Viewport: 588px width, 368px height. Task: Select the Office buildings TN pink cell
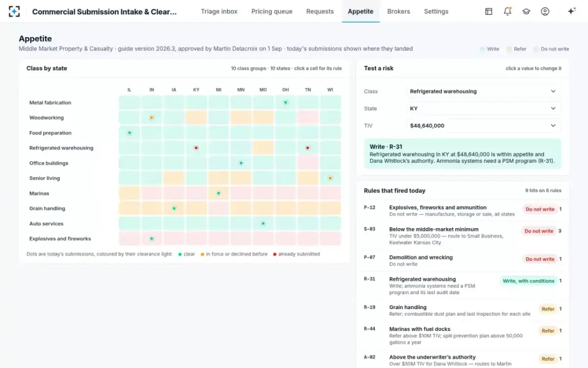coord(308,163)
